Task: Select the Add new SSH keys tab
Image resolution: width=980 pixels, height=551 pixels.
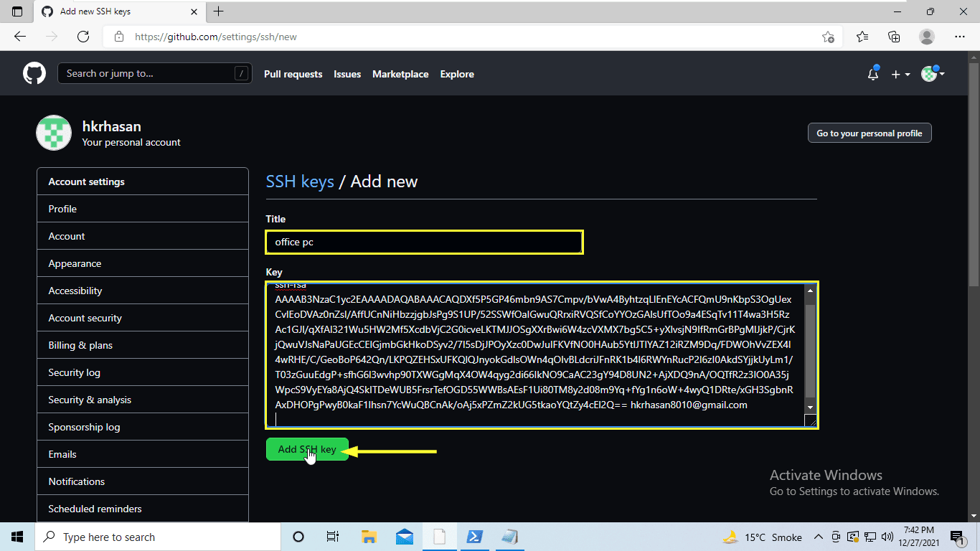Action: (118, 11)
